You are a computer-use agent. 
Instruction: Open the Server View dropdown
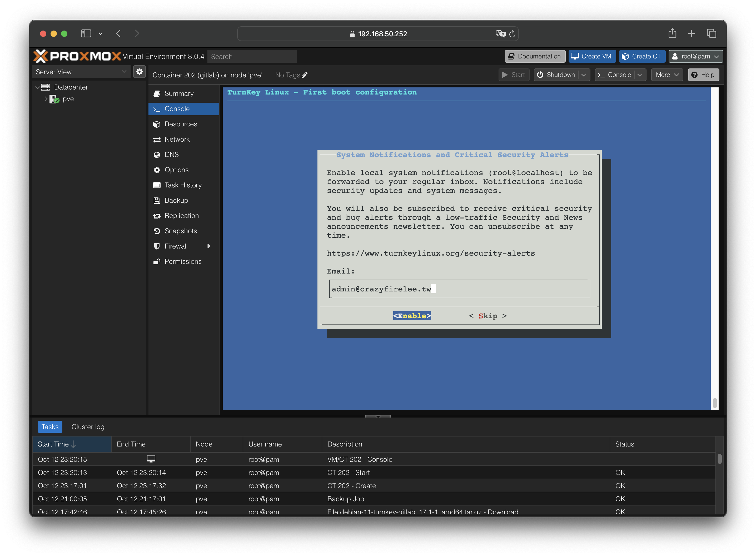pyautogui.click(x=81, y=72)
